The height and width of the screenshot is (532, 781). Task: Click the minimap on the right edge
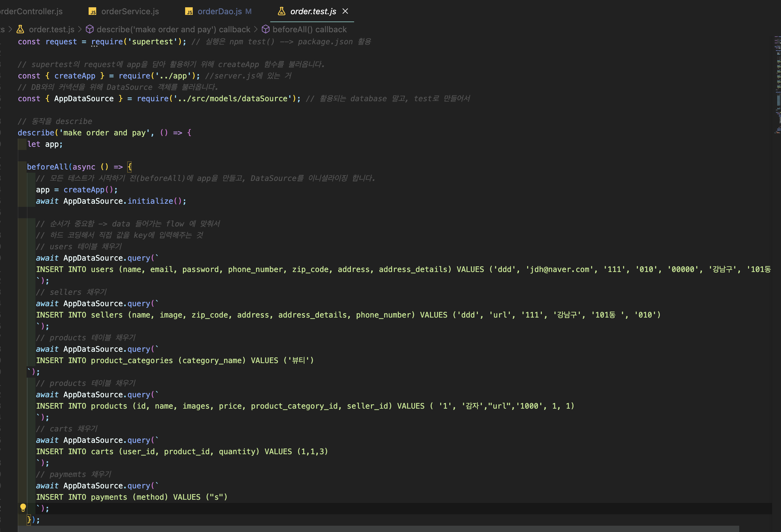pos(777,84)
